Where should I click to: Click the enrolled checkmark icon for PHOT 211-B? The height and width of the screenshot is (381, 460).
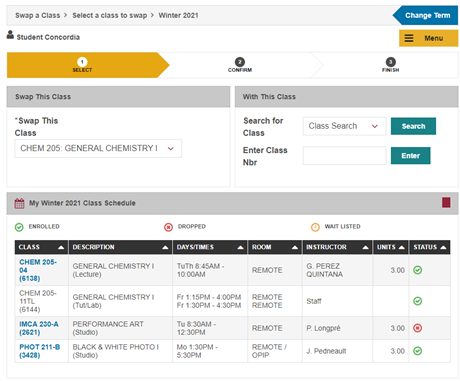tap(417, 351)
